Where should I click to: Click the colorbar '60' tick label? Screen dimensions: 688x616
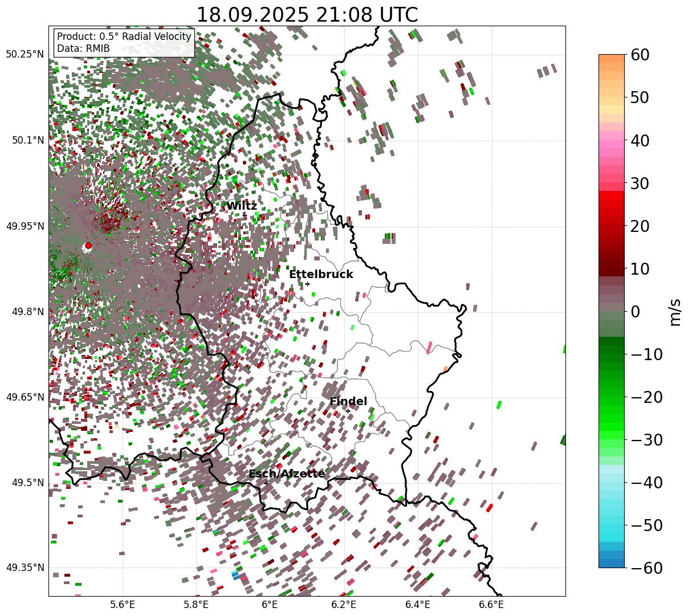click(641, 55)
